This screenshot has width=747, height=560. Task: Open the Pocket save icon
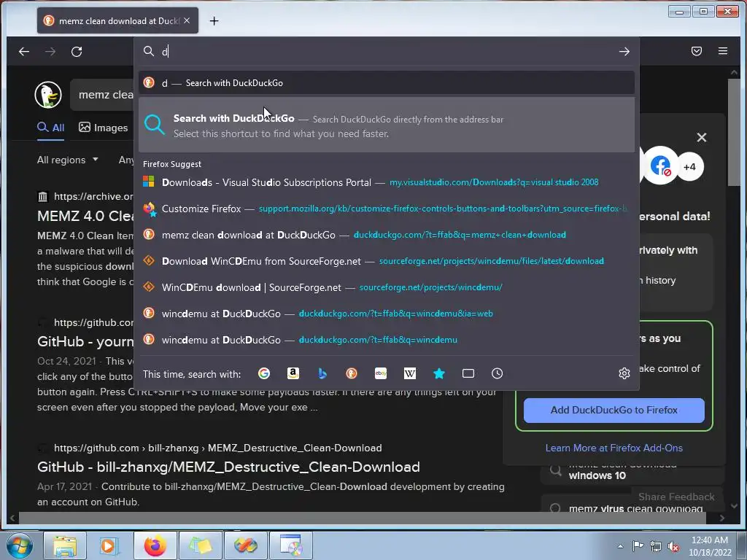(697, 51)
